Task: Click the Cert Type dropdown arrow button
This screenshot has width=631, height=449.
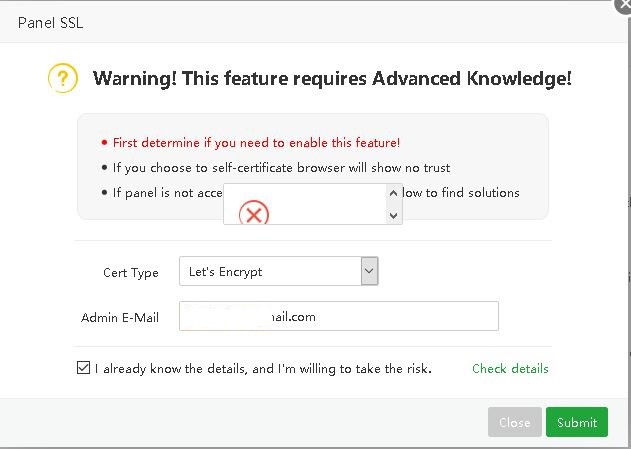Action: pos(369,271)
